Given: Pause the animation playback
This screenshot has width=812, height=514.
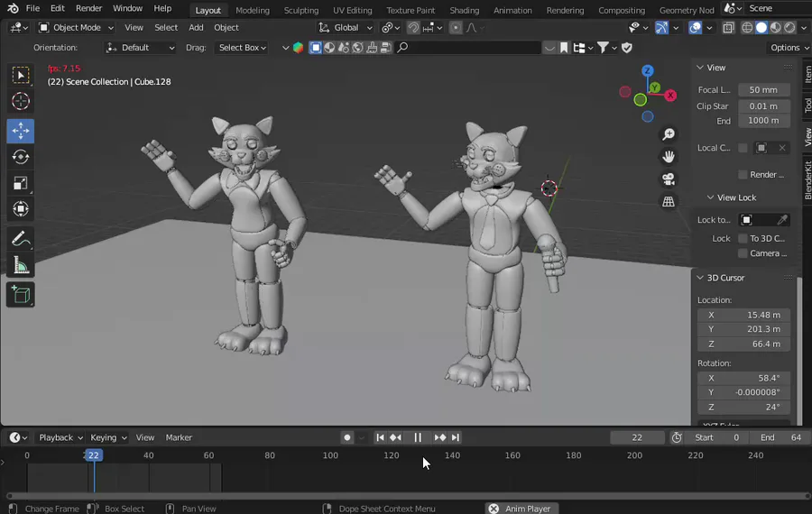Looking at the screenshot, I should (x=418, y=437).
